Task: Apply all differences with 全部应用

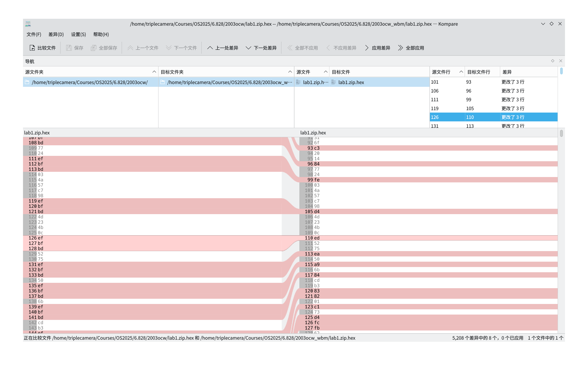Action: click(x=411, y=48)
